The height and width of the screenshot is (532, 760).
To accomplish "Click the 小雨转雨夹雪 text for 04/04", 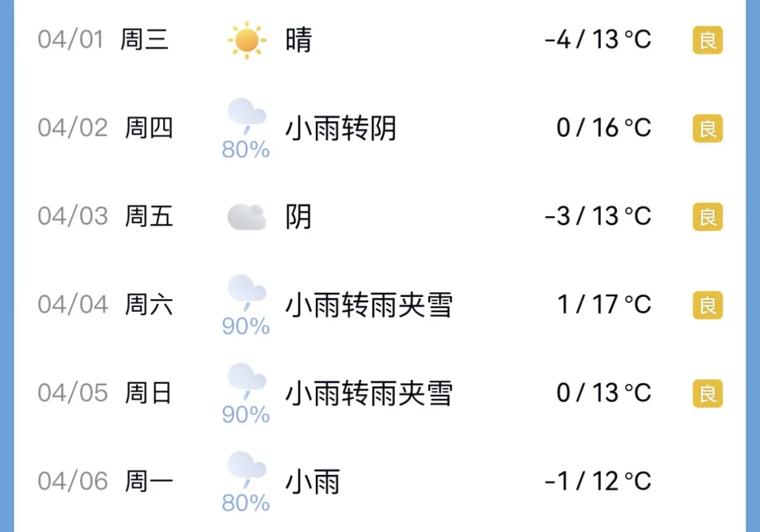I will pyautogui.click(x=368, y=305).
